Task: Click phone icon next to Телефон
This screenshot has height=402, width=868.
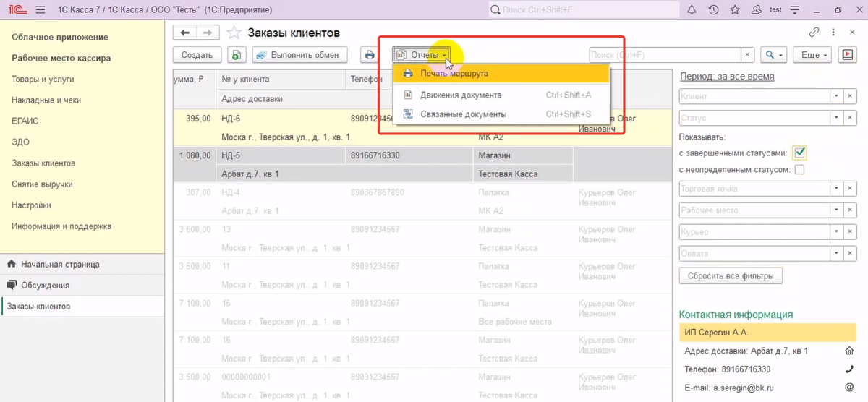Action: click(849, 369)
